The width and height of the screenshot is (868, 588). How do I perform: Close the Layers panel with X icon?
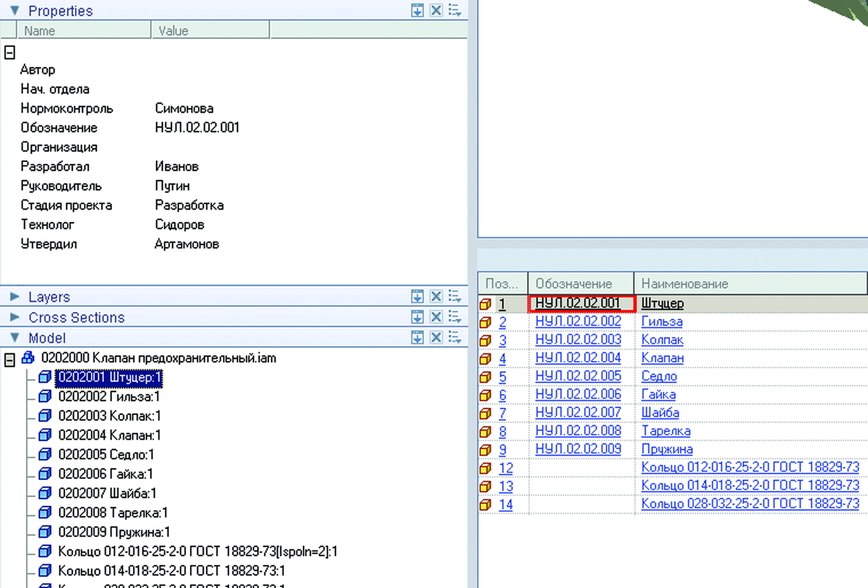tap(437, 297)
